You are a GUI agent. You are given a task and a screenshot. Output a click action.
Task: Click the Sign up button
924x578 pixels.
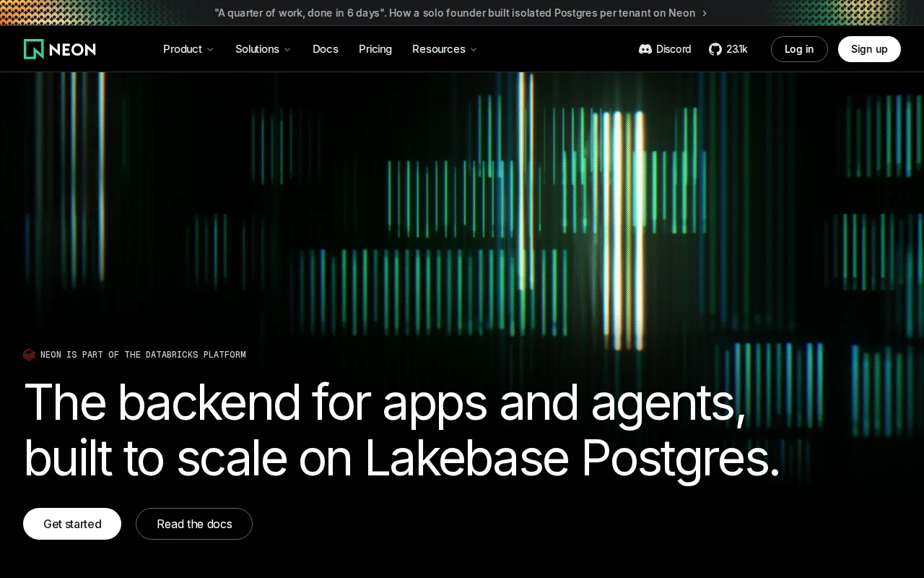click(x=869, y=49)
